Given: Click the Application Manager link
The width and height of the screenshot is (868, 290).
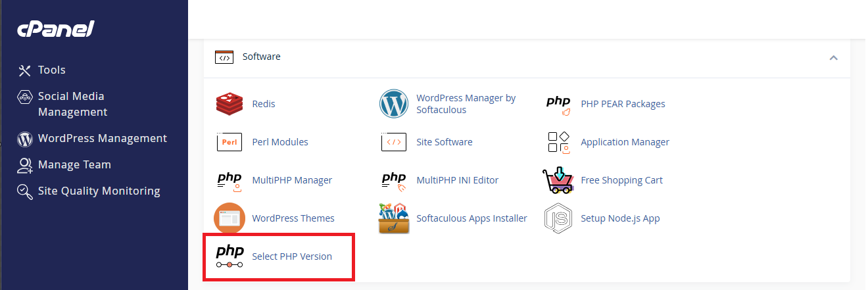Looking at the screenshot, I should [625, 142].
